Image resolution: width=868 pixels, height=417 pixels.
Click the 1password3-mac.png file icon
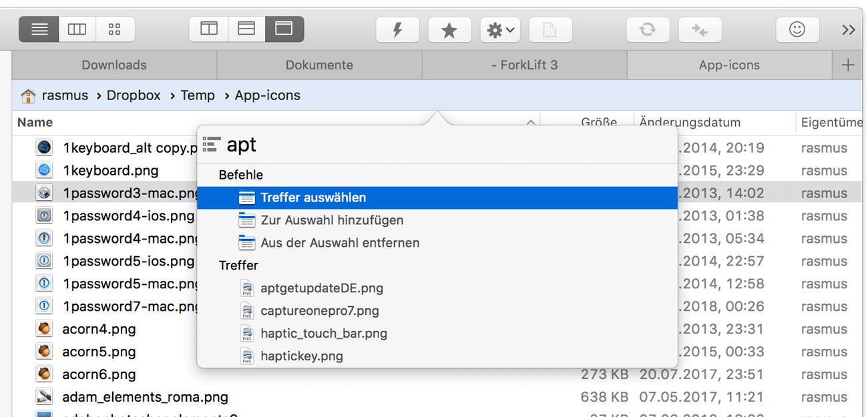pos(44,193)
